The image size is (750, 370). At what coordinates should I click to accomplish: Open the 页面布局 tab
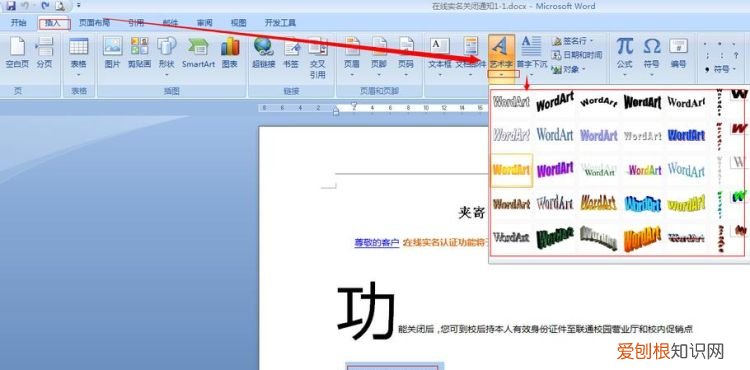pos(94,22)
